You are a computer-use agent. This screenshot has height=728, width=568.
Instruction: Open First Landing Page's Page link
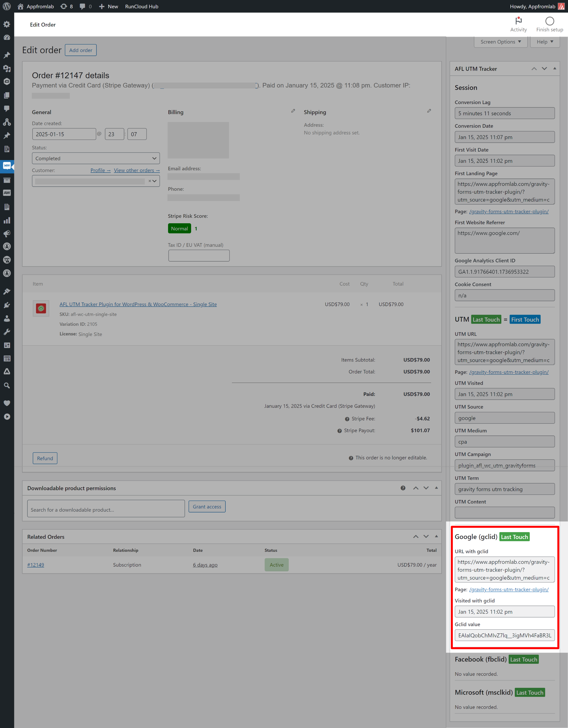pyautogui.click(x=509, y=212)
